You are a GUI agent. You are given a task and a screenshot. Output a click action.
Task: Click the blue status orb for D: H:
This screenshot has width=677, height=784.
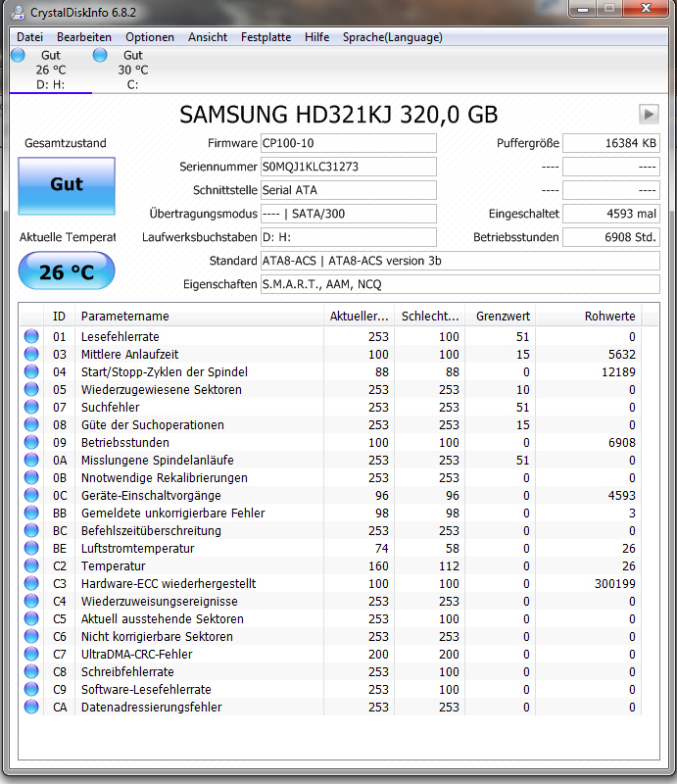(18, 55)
